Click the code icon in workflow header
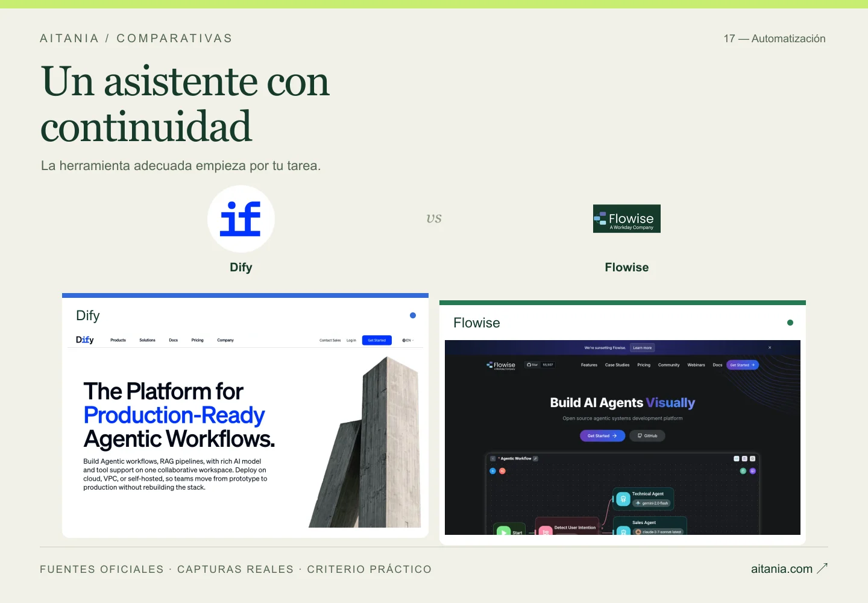Viewport: 868px width, 603px height. coord(737,459)
